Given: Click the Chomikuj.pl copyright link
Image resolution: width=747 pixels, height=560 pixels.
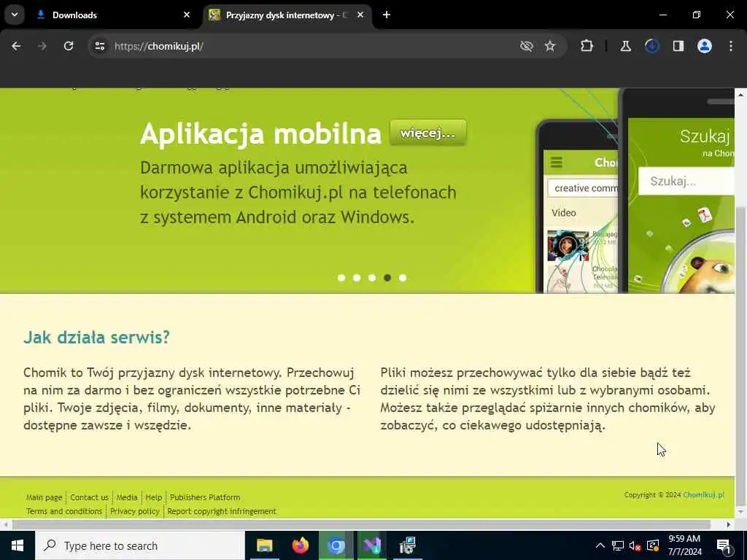Looking at the screenshot, I should [x=703, y=495].
